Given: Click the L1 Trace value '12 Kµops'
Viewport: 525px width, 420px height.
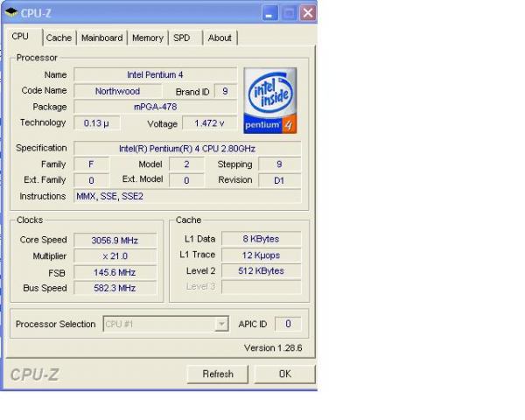Looking at the screenshot, I should [261, 255].
